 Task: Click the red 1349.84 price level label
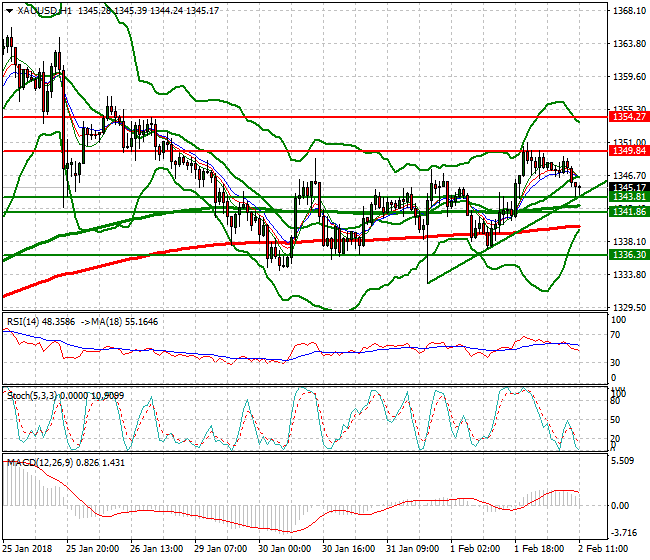[629, 151]
